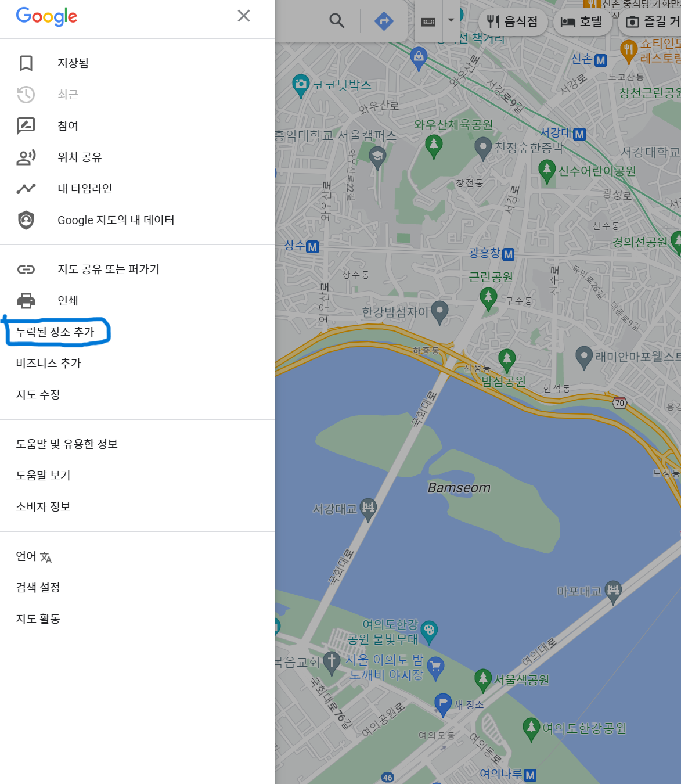The image size is (681, 784).
Task: Open the 내 타임라인 timeline icon
Action: [26, 188]
